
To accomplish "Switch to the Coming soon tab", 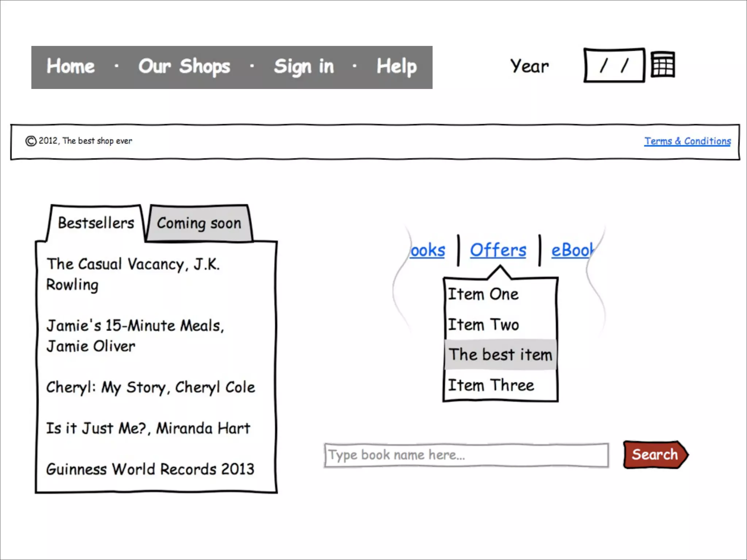I will pyautogui.click(x=199, y=223).
